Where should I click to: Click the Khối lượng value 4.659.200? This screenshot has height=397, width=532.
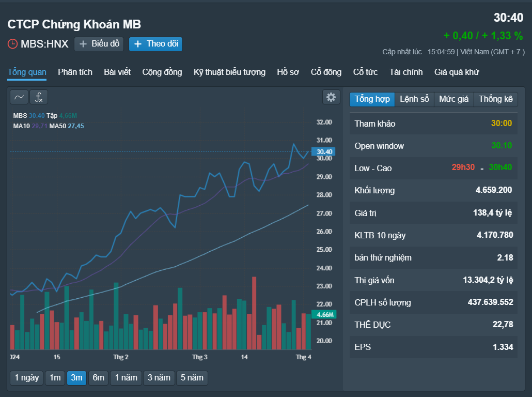[494, 190]
